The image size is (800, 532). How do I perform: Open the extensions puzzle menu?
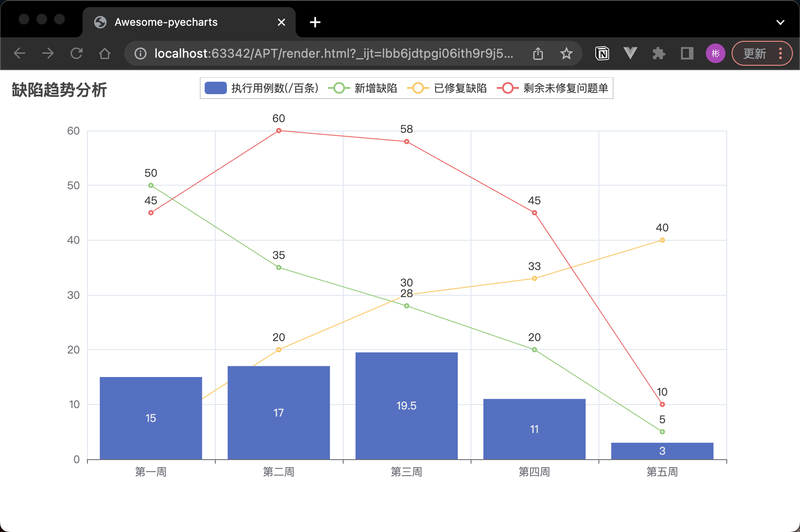[659, 54]
